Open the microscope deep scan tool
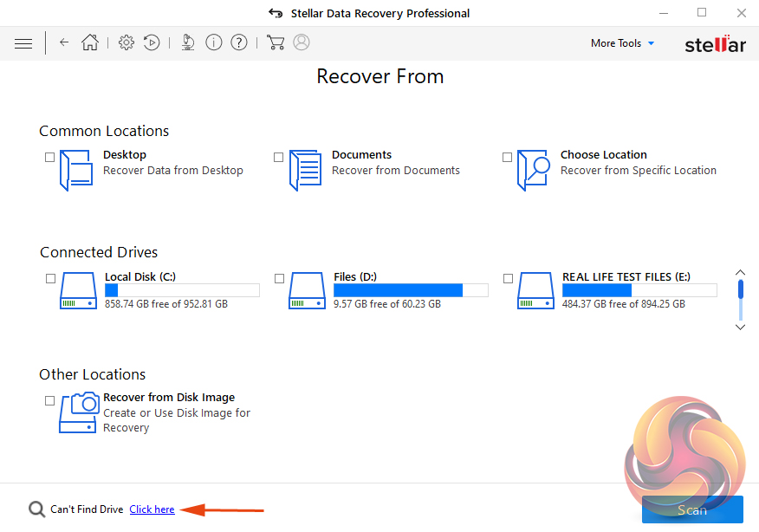This screenshot has height=532, width=759. pos(188,42)
